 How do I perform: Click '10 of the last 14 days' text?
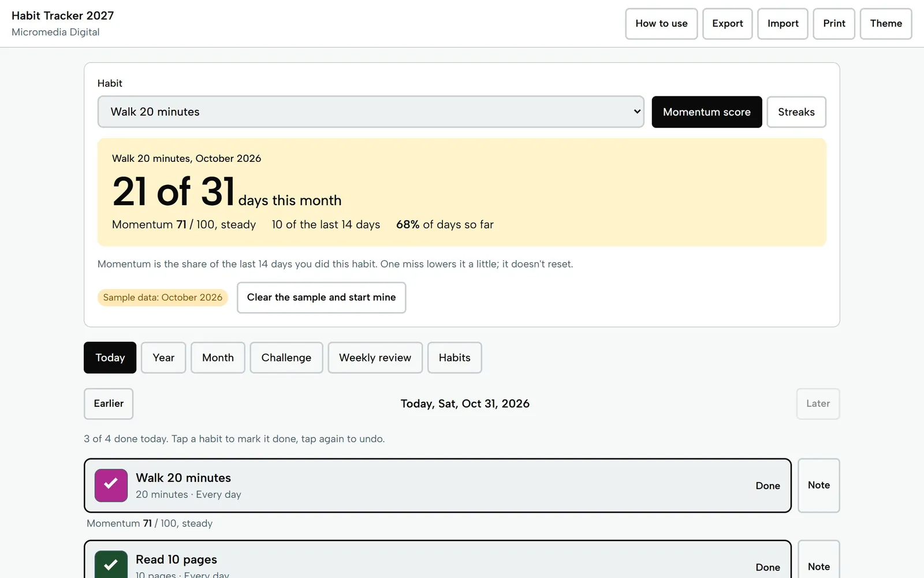(326, 224)
